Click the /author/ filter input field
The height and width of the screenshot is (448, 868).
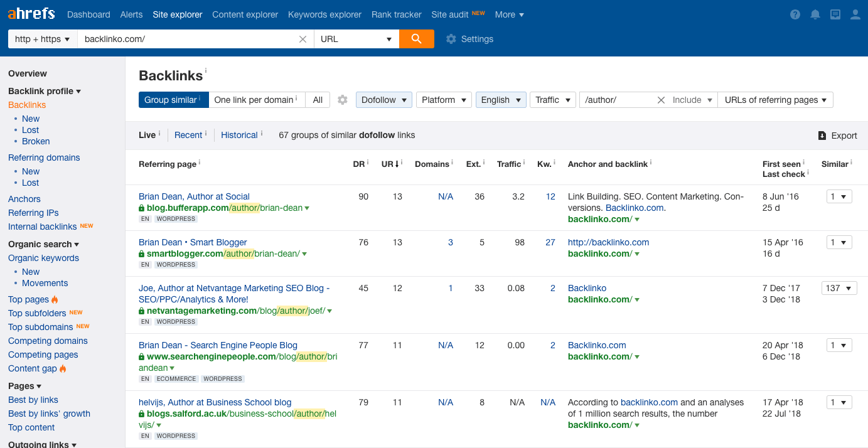[618, 100]
